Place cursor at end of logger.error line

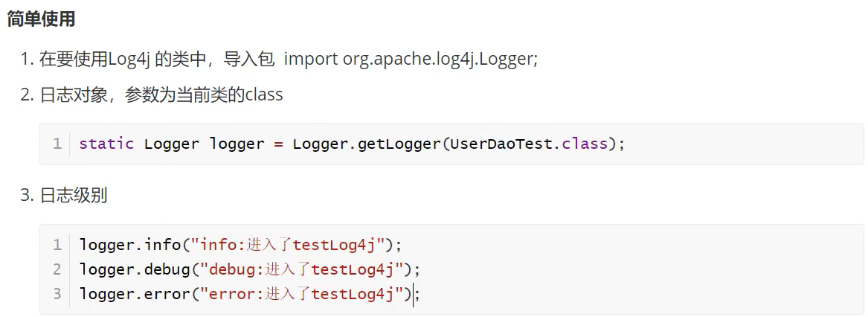pyautogui.click(x=421, y=294)
